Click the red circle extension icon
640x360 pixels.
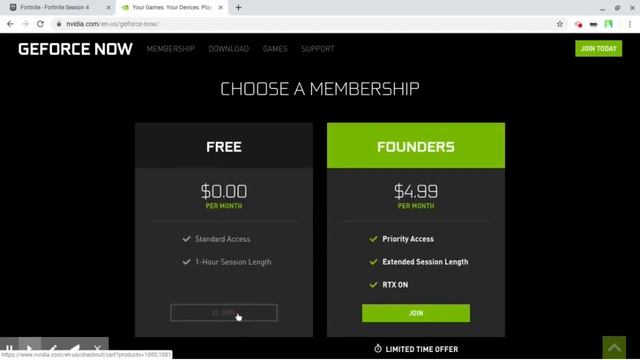578,24
